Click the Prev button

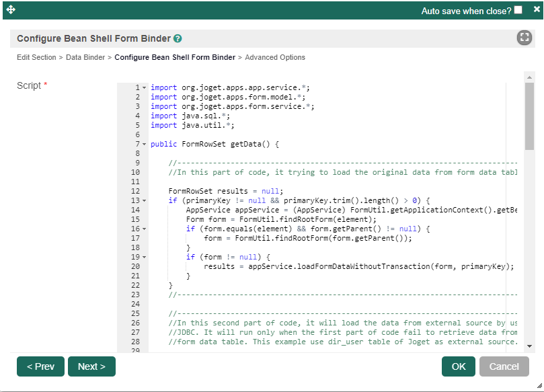click(x=40, y=366)
